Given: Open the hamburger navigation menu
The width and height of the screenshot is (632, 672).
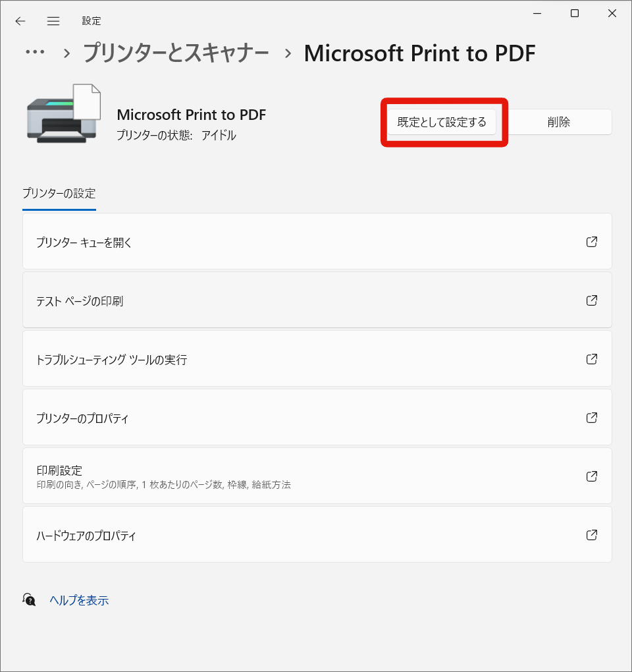Looking at the screenshot, I should coord(53,21).
